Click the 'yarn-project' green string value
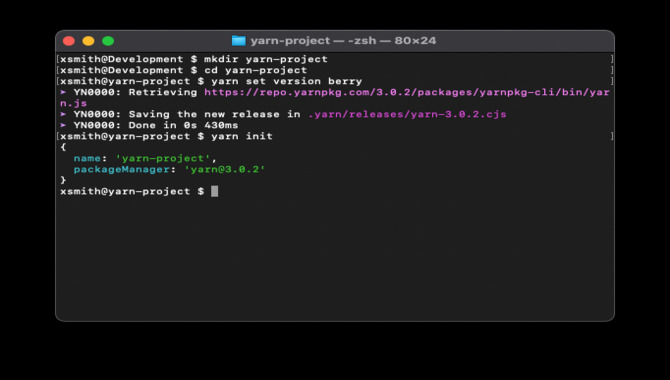670x380 pixels. click(x=163, y=159)
